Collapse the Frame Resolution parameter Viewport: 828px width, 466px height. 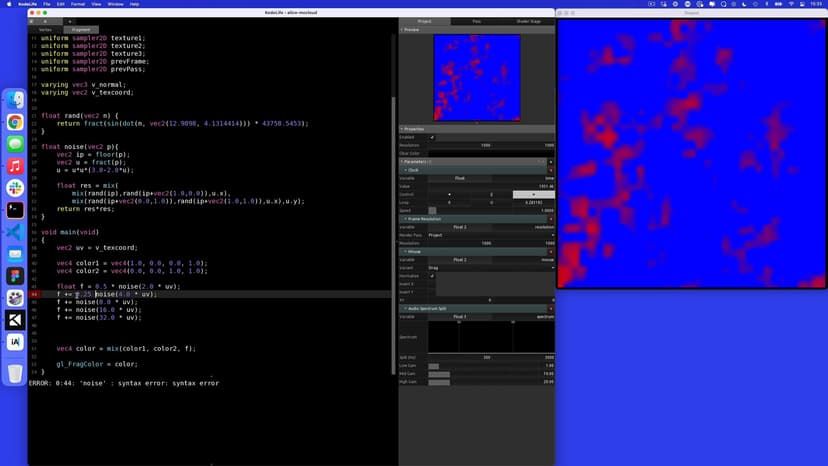pos(406,218)
